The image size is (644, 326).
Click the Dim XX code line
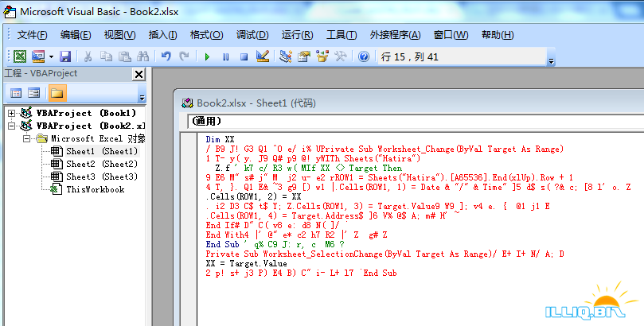click(x=220, y=139)
